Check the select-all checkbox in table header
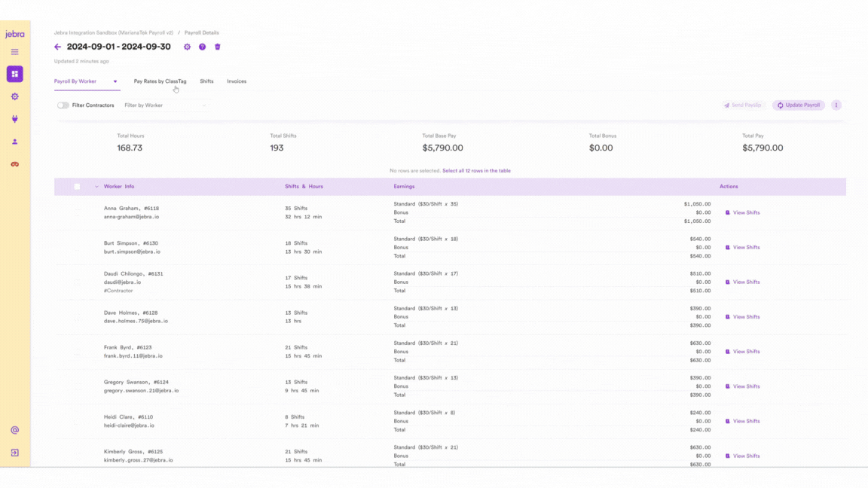The height and width of the screenshot is (488, 868). pyautogui.click(x=77, y=187)
